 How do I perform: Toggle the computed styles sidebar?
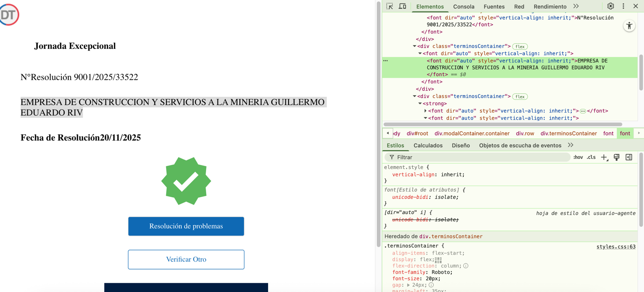coord(629,157)
